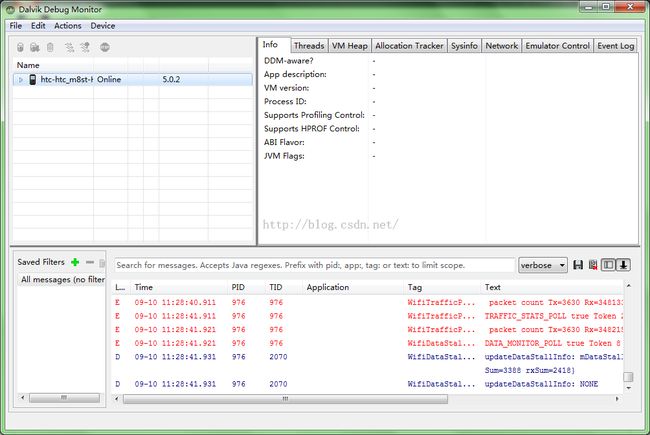Toggle the saved filters view display
Viewport: 650px width, 435px height.
tap(608, 265)
